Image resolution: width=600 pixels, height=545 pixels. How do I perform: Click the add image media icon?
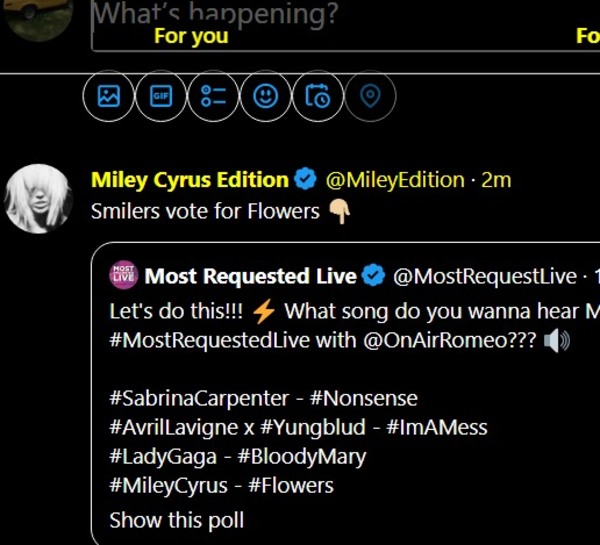(x=108, y=96)
